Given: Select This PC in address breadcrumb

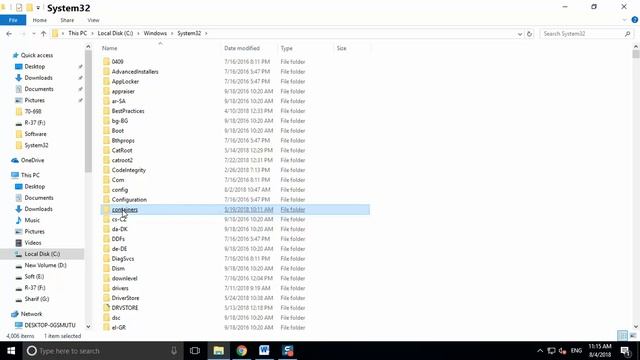Looking at the screenshot, I should click(78, 33).
